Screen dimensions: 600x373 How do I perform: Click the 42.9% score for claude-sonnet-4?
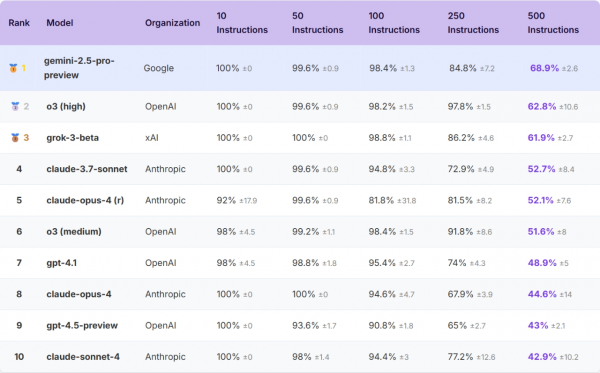(542, 357)
